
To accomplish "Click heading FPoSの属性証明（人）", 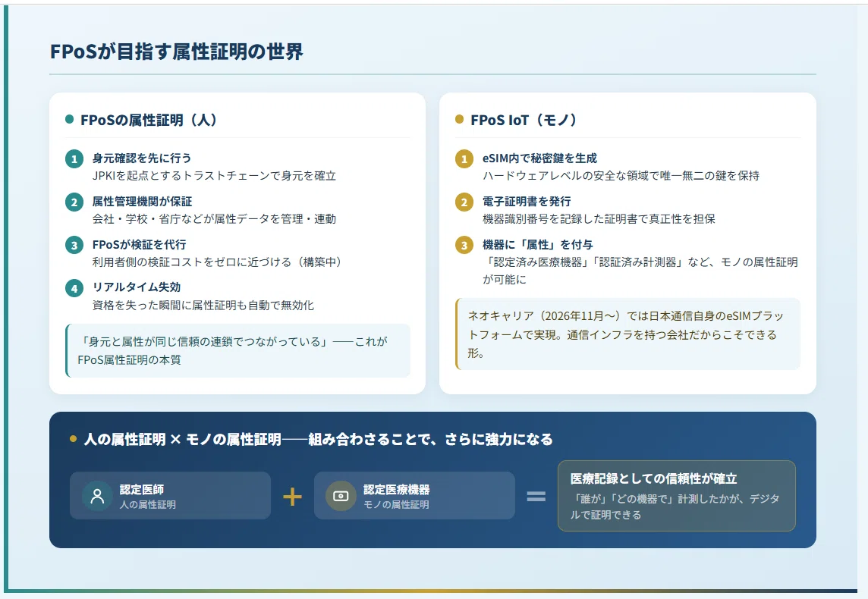I will pyautogui.click(x=149, y=120).
